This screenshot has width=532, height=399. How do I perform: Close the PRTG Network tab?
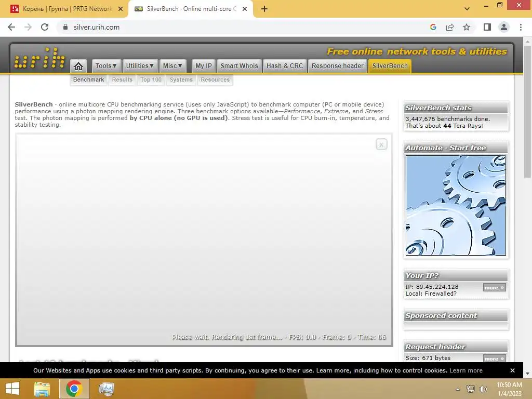click(x=121, y=9)
